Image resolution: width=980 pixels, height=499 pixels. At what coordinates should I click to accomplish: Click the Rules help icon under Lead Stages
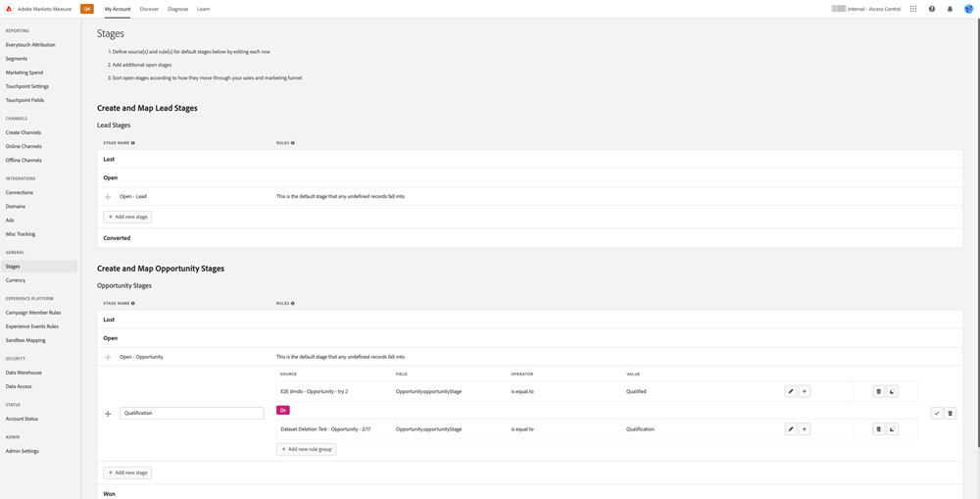click(293, 143)
